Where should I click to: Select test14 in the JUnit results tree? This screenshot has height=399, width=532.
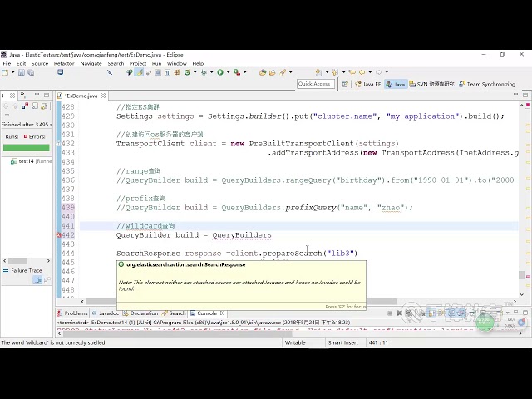(x=31, y=161)
